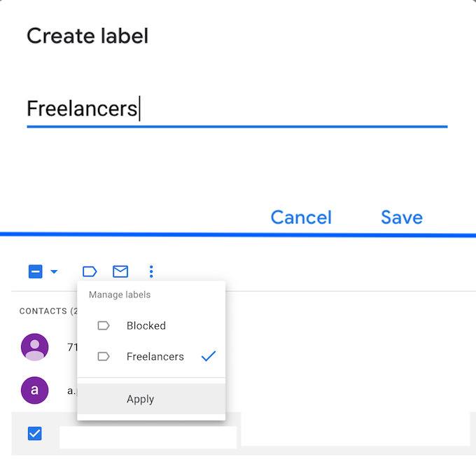Click the Create label dialog title
476x459 pixels.
[87, 36]
